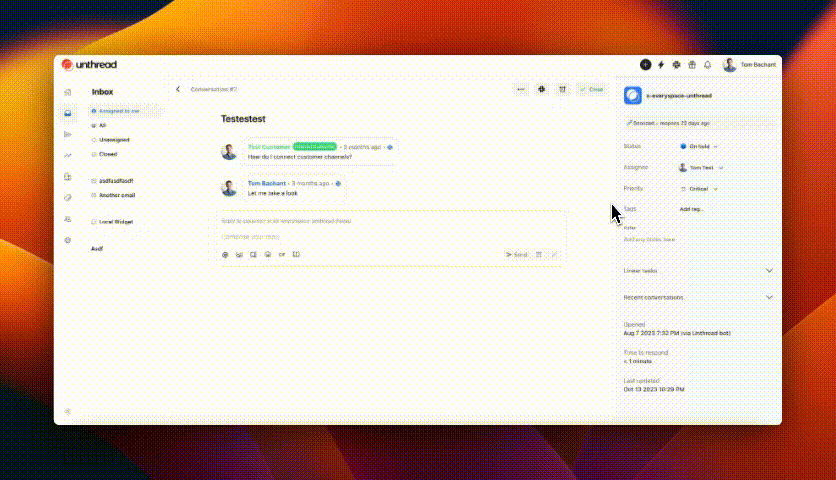Attach an image using the picture icon
The image size is (836, 480).
click(239, 255)
